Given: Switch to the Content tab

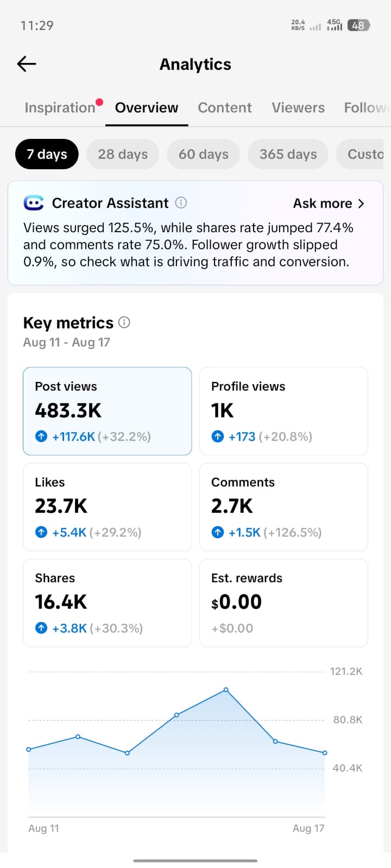Looking at the screenshot, I should pyautogui.click(x=225, y=107).
